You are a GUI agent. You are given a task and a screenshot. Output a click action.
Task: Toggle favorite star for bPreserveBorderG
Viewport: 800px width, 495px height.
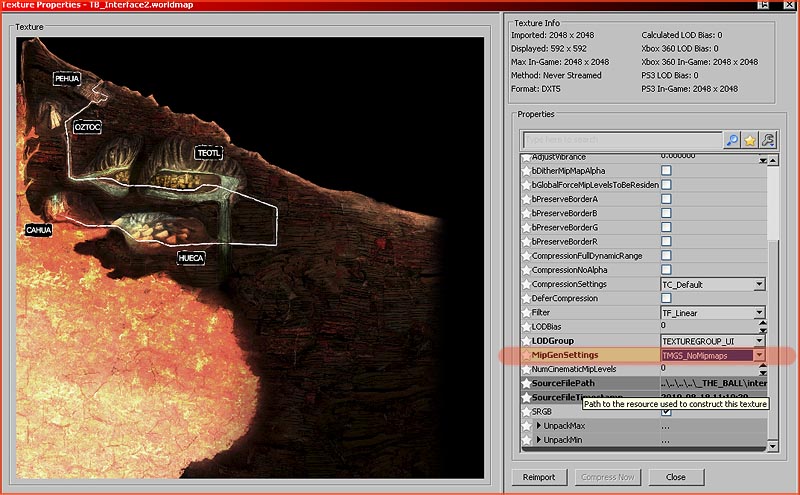pos(526,228)
